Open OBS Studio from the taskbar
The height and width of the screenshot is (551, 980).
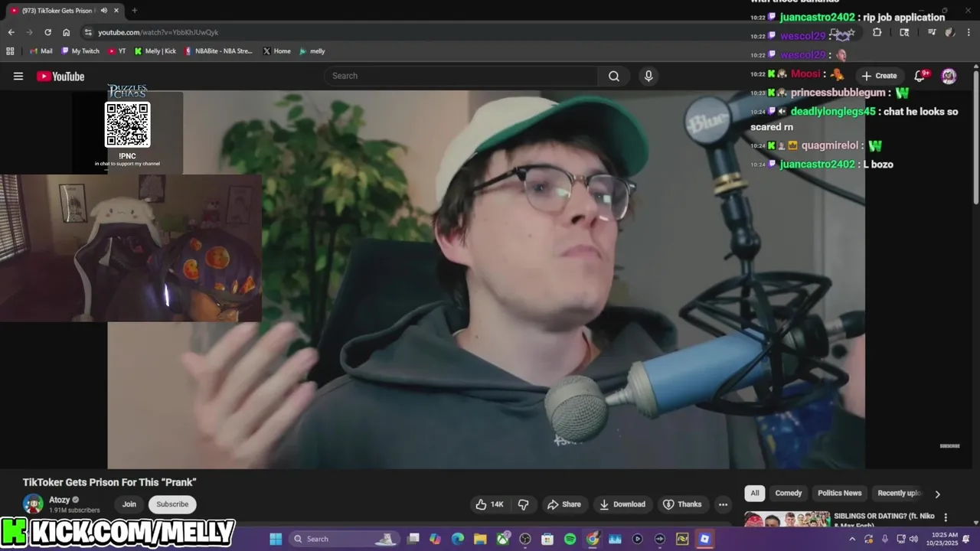(525, 539)
